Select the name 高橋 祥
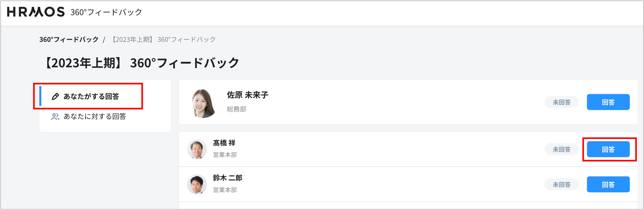Screen dimensions: 644x210 [224, 143]
